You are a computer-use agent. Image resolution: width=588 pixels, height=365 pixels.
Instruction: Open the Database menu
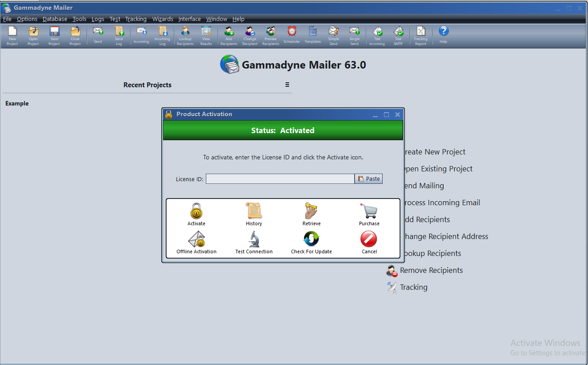tap(55, 19)
